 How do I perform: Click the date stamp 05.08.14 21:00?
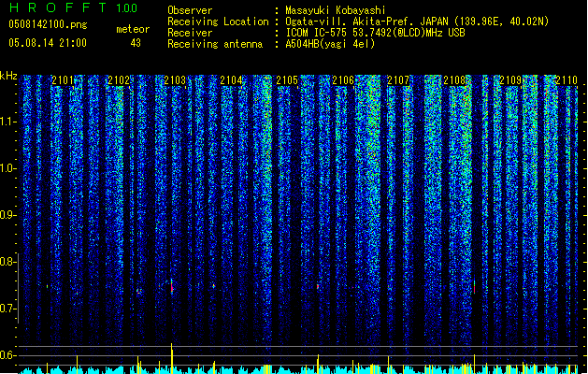[48, 43]
